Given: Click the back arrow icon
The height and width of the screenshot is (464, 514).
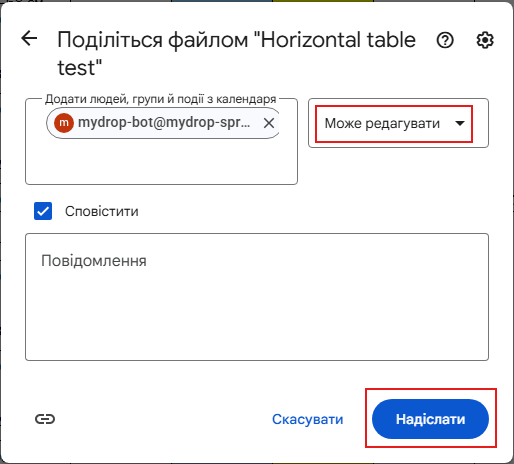Looking at the screenshot, I should (x=29, y=38).
